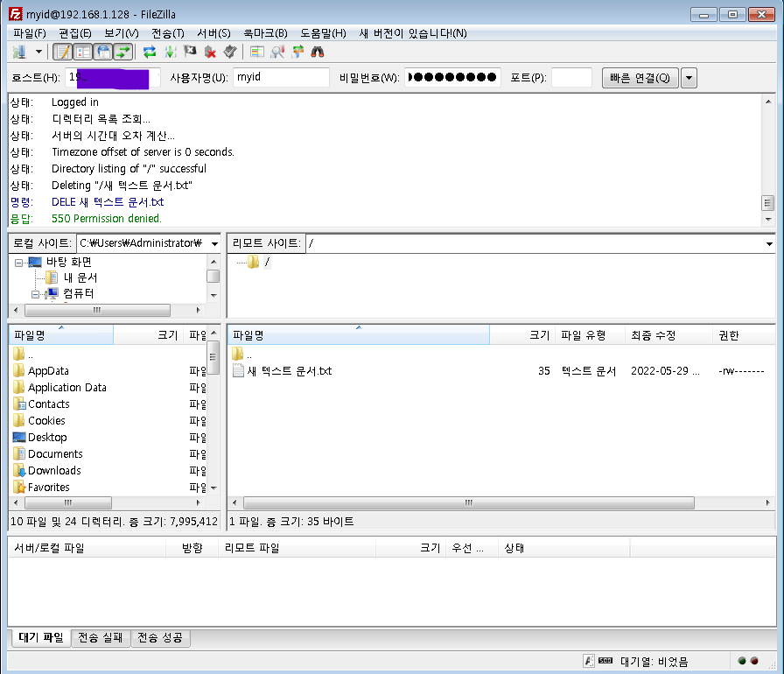Switch to the 전송 실패 tab

tap(101, 638)
